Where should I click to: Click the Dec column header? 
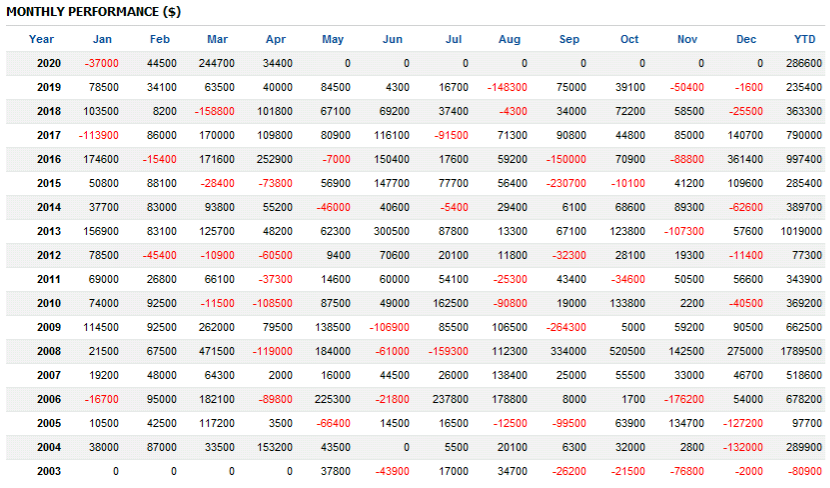[746, 39]
